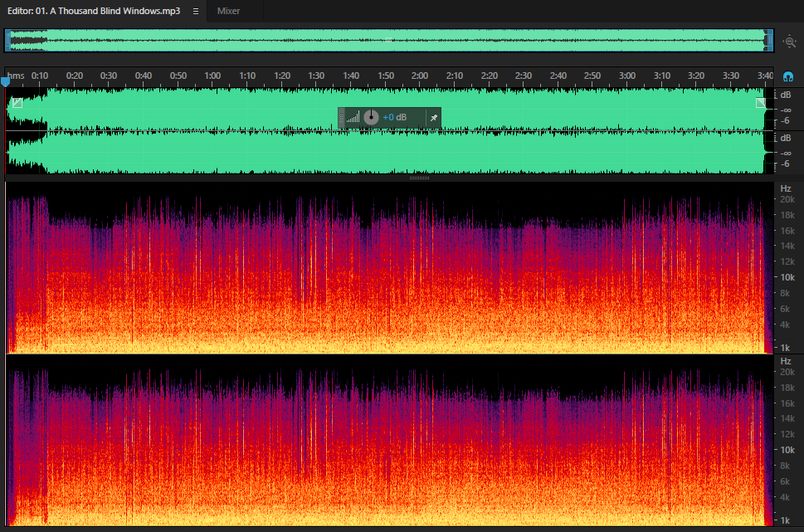Click the -6 value on the lower channel scale
804x532 pixels.
[785, 164]
